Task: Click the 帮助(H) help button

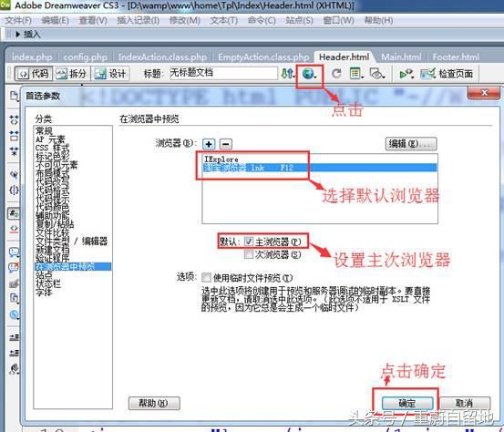Action: (x=154, y=403)
